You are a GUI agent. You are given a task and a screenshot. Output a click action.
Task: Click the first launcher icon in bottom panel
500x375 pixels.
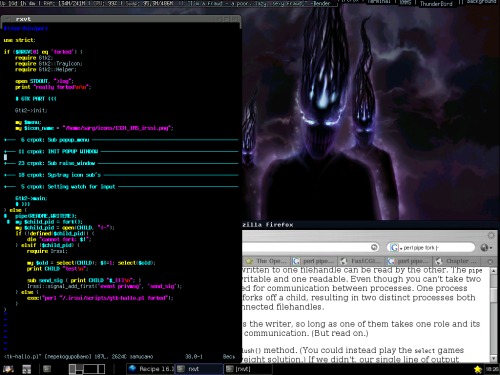[x=8, y=369]
